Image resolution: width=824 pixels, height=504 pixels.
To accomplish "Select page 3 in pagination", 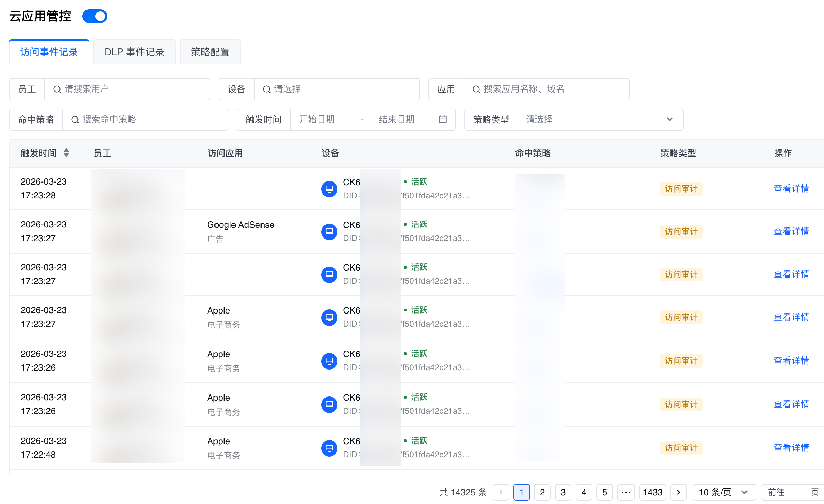I will (x=563, y=492).
